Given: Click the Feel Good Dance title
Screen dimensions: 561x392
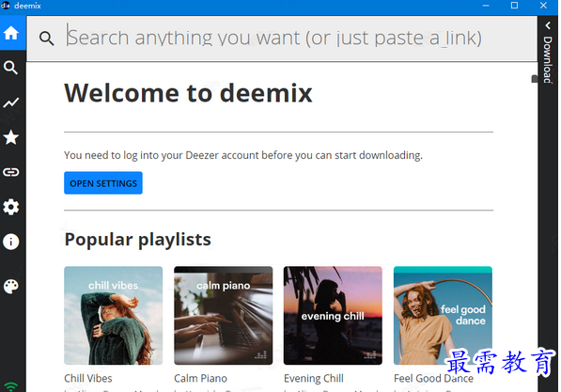Looking at the screenshot, I should point(433,379).
